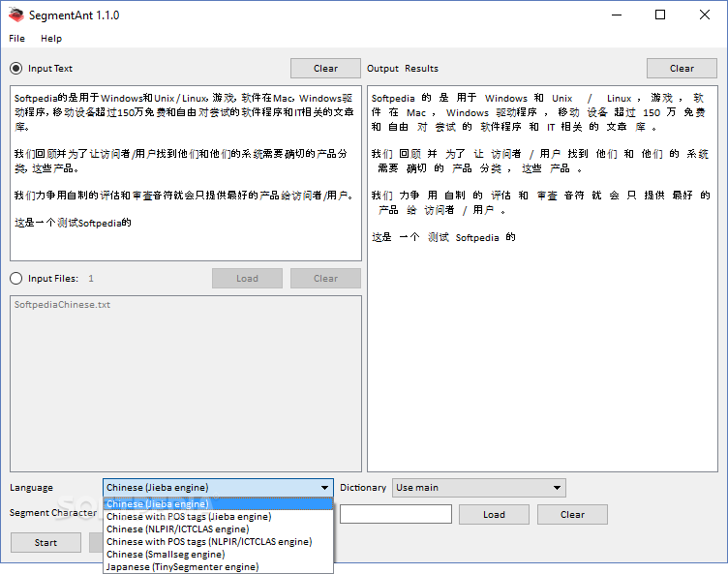Choose Chinese with POS tags (Jieba engine)
The width and height of the screenshot is (728, 574).
click(x=218, y=517)
